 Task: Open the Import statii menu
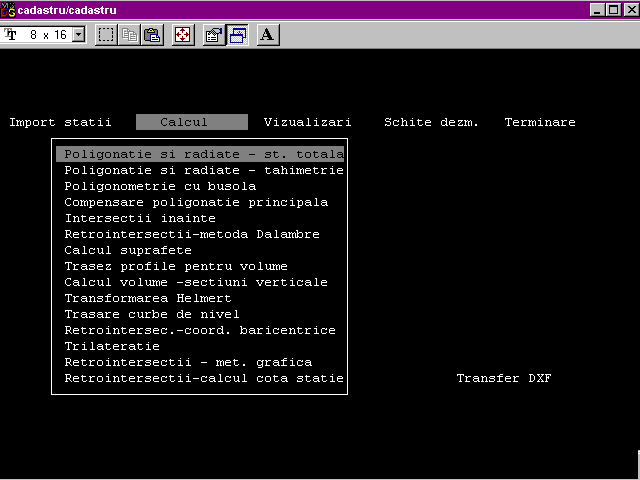pyautogui.click(x=60, y=122)
